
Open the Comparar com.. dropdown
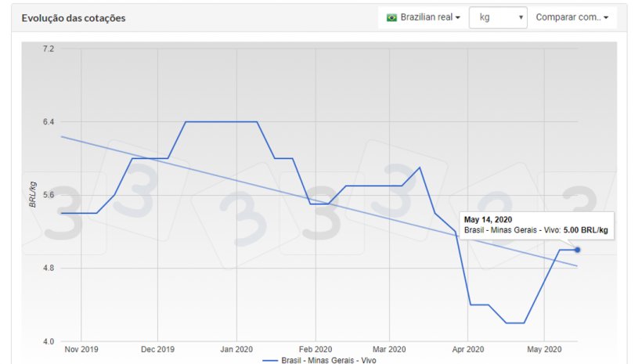(572, 17)
